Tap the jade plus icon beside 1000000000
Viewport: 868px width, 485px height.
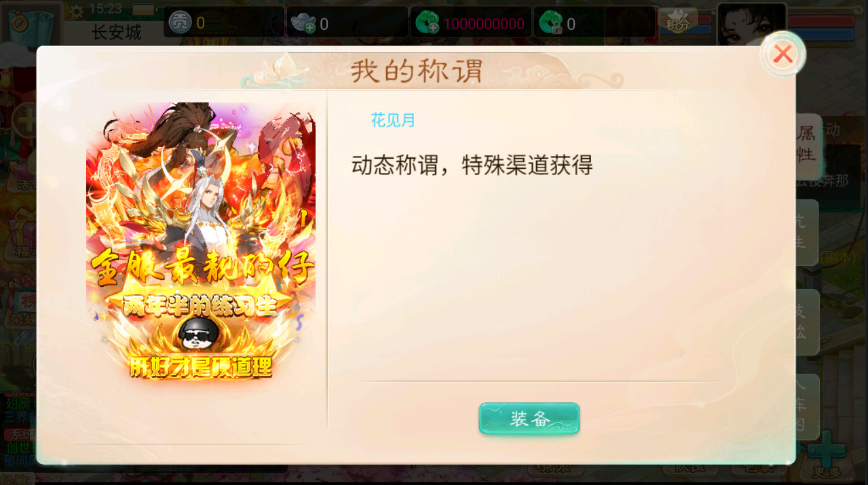[428, 24]
